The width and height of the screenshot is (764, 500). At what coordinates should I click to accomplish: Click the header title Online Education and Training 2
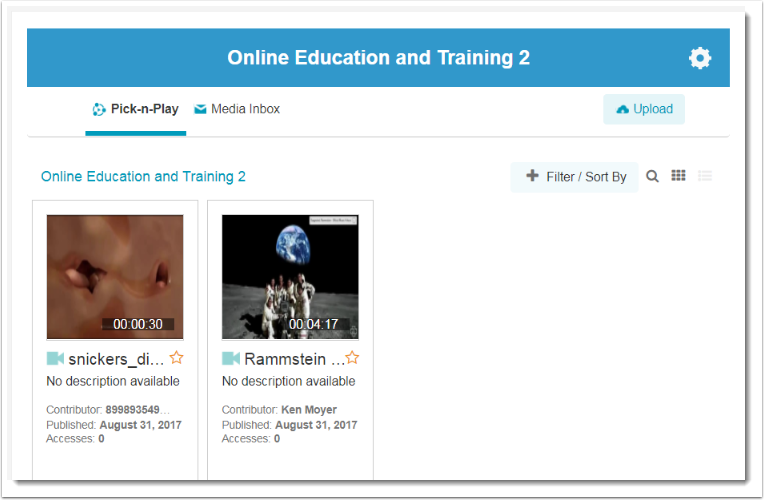click(378, 58)
